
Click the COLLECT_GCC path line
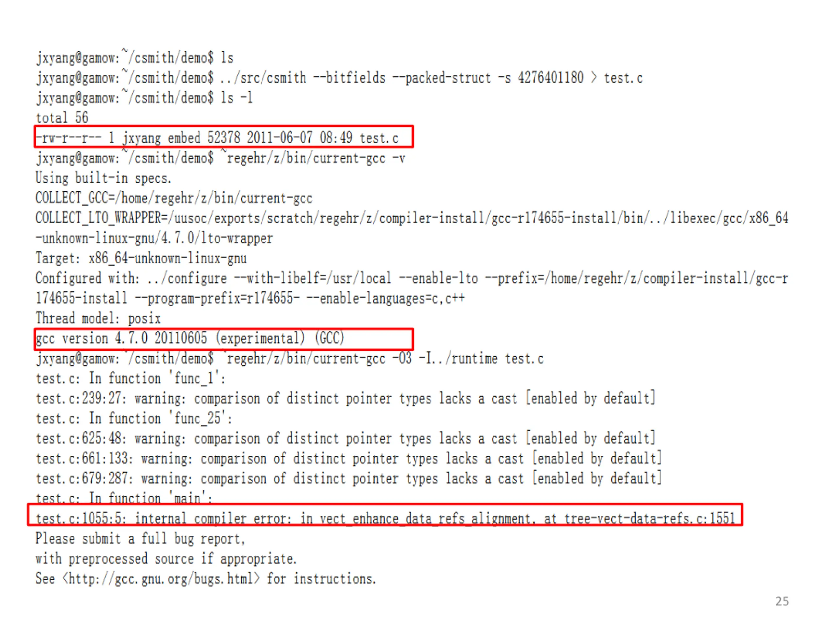tap(174, 198)
